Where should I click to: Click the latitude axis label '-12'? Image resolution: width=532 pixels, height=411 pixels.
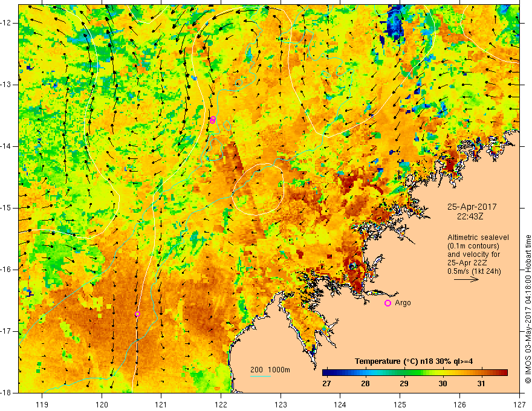click(x=6, y=23)
